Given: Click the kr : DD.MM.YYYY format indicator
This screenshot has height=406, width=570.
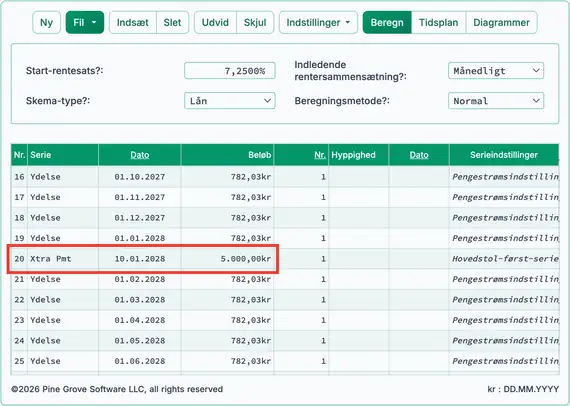Looking at the screenshot, I should tap(523, 389).
